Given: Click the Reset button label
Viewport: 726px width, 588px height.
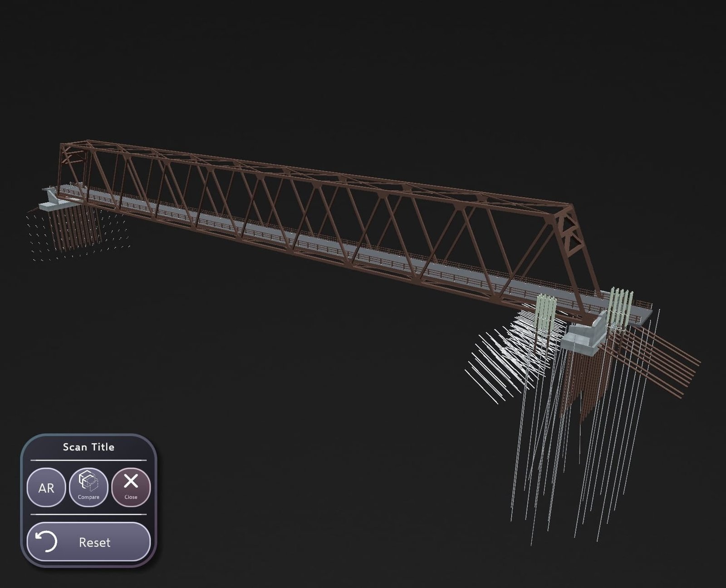Looking at the screenshot, I should click(94, 542).
